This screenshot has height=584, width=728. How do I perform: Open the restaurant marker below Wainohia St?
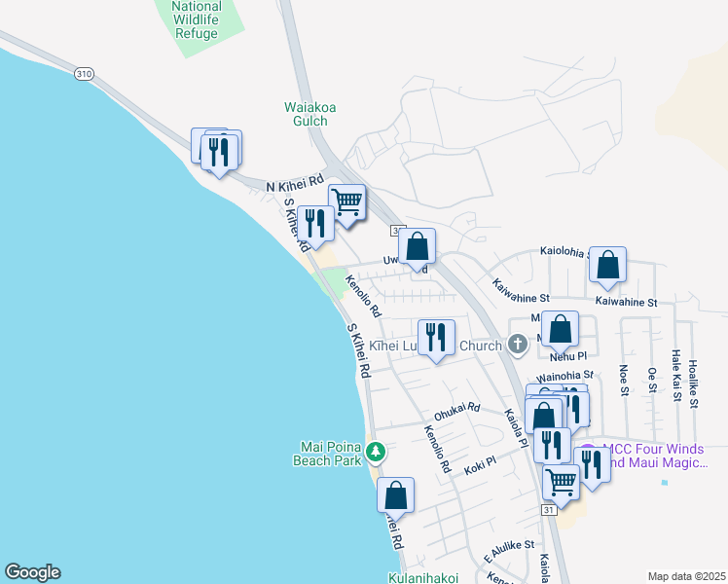click(575, 409)
